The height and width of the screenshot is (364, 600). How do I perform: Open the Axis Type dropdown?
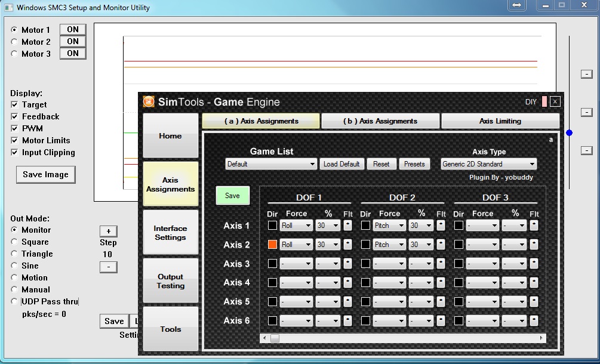coord(488,164)
